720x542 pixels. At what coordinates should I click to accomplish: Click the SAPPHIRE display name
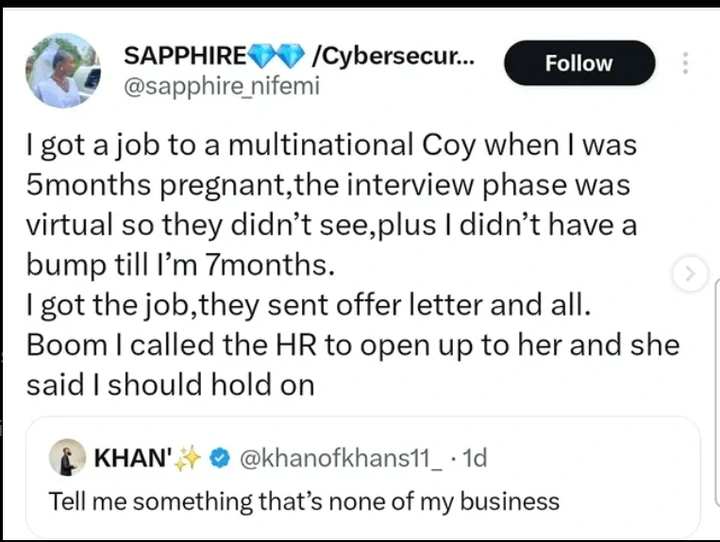pos(184,57)
